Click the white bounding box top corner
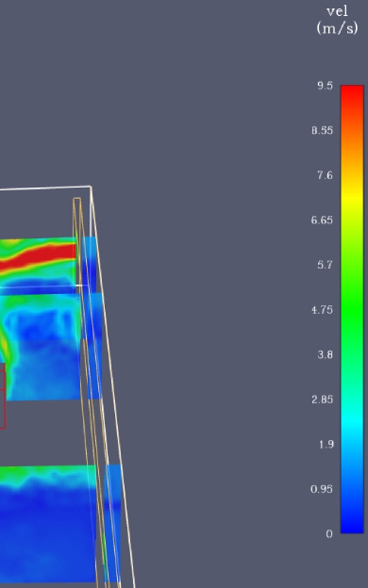 (91, 187)
